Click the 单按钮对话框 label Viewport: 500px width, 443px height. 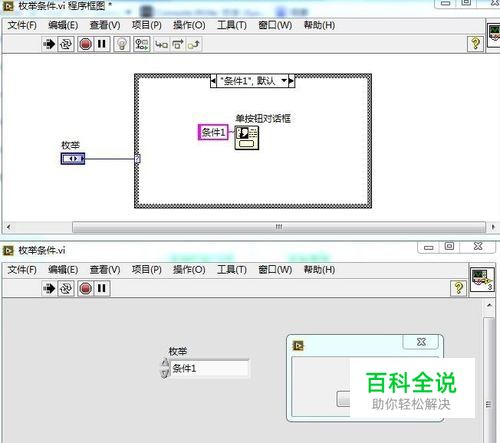pyautogui.click(x=263, y=118)
